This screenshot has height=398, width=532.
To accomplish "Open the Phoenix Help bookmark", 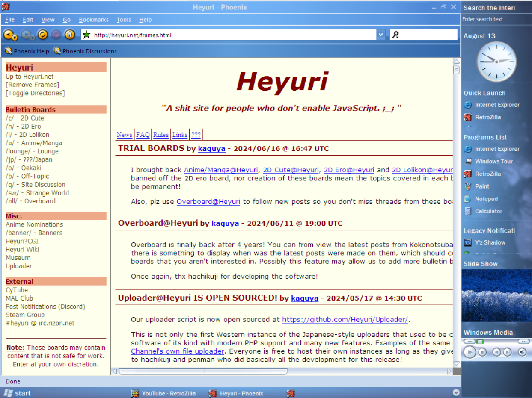I will [27, 51].
